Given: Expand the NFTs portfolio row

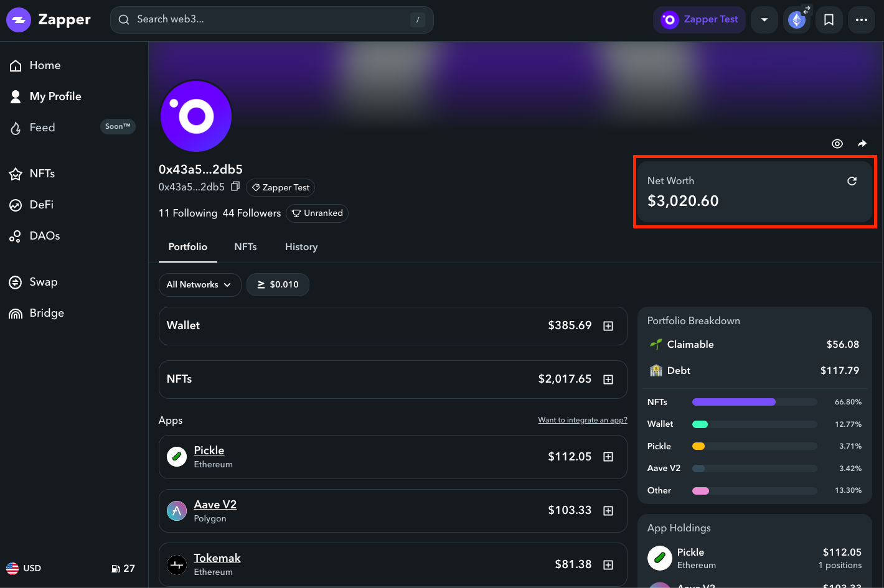Looking at the screenshot, I should (x=608, y=380).
